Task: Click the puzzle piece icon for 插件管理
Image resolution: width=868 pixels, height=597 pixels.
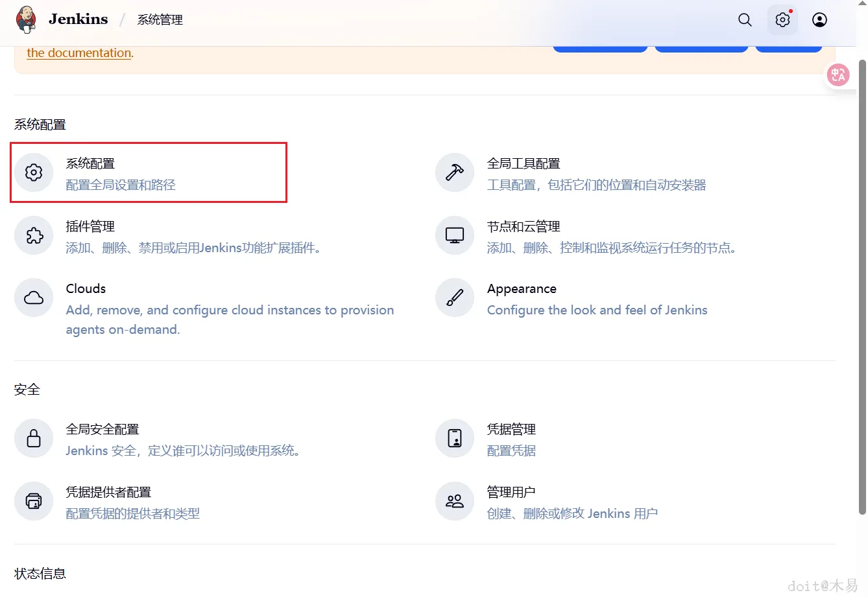Action: 34,235
